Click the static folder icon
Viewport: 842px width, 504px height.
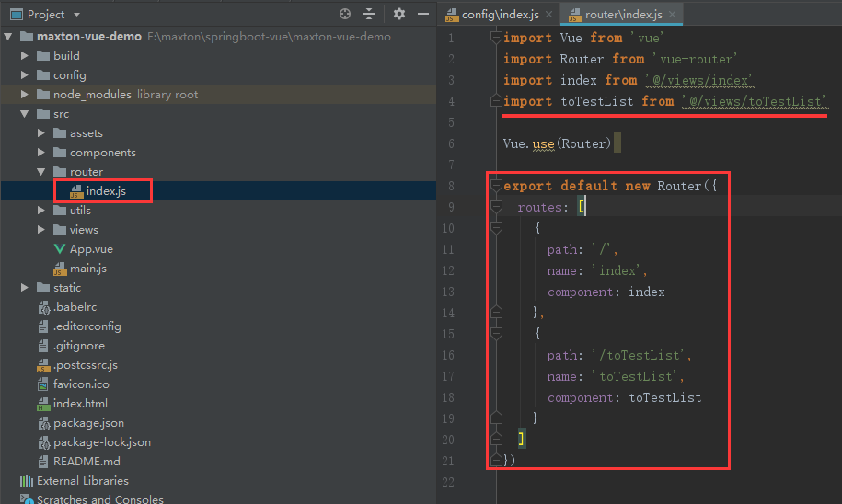43,288
